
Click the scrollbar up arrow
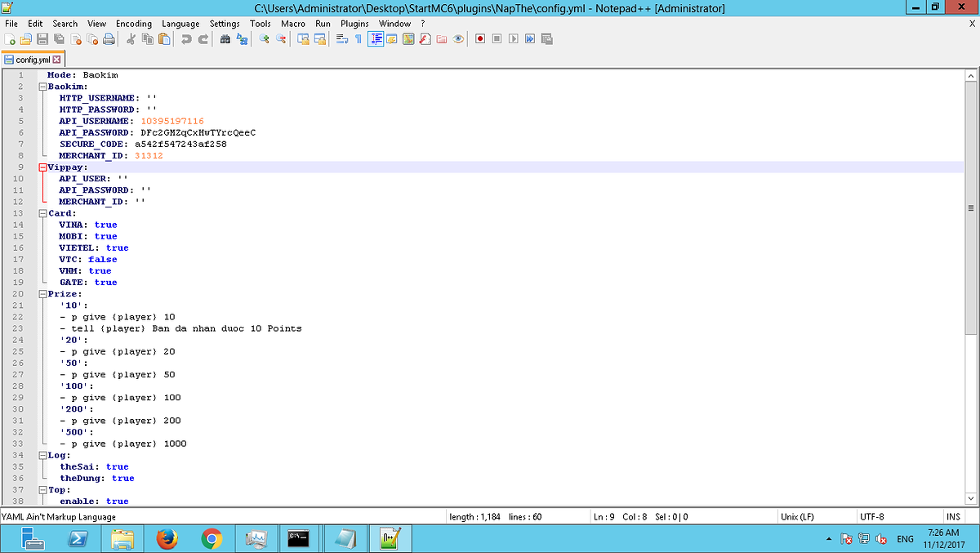pos(971,75)
